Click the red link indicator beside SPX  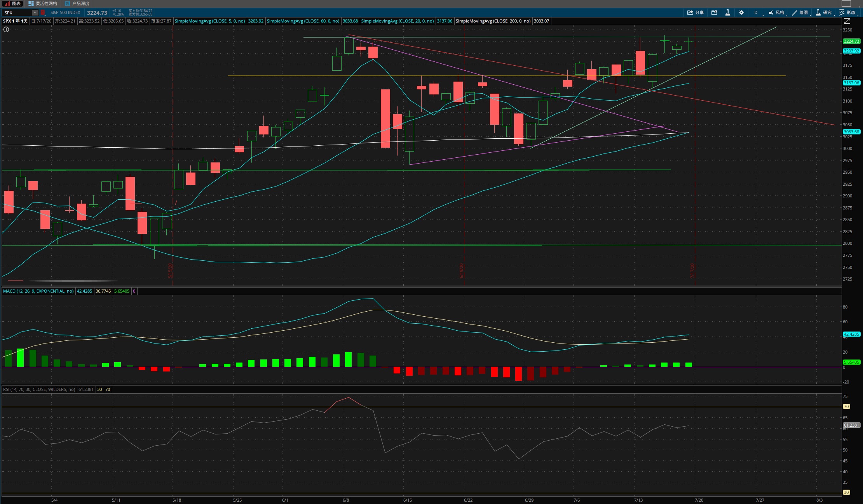43,13
